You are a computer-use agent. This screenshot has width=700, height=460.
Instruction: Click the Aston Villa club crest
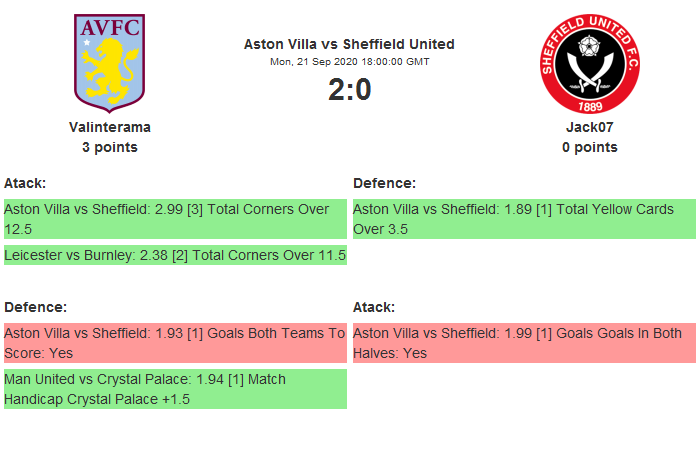(109, 62)
